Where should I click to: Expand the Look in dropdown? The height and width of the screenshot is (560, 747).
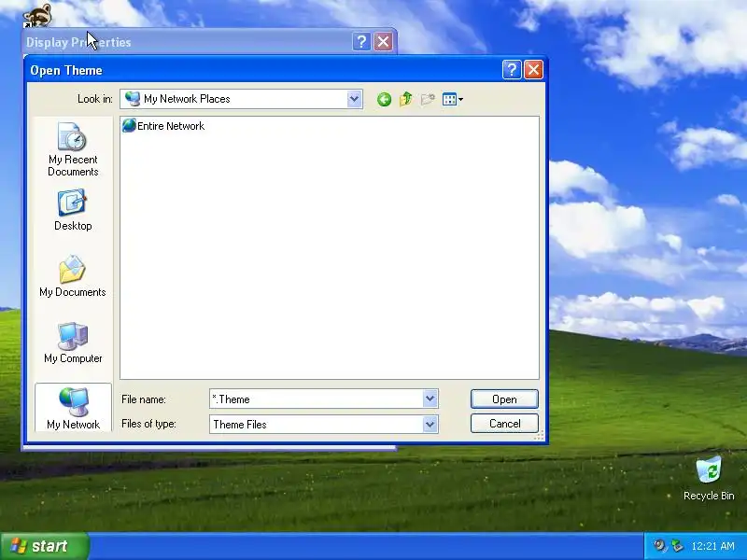354,99
